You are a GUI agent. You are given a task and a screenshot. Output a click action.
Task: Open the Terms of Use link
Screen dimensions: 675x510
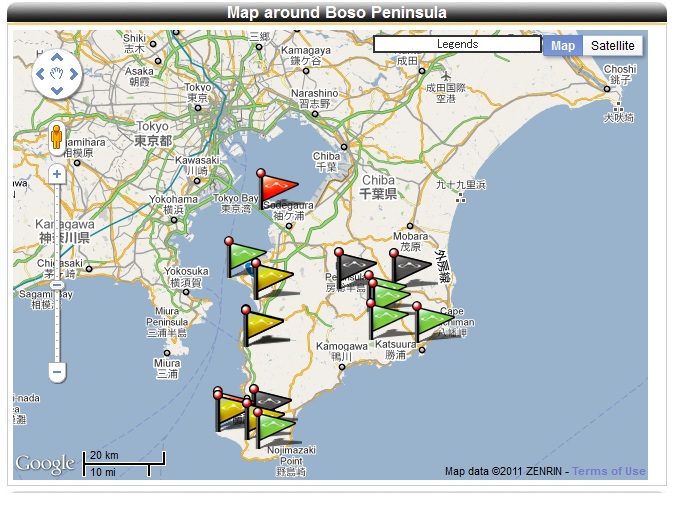click(x=608, y=471)
